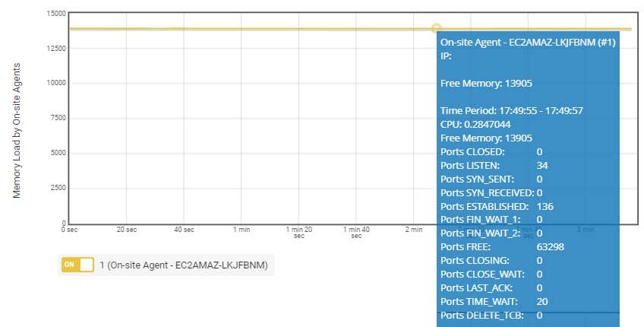Viewport: 644px width, 327px height.
Task: Click the y-axis label "2500"
Action: [58, 188]
